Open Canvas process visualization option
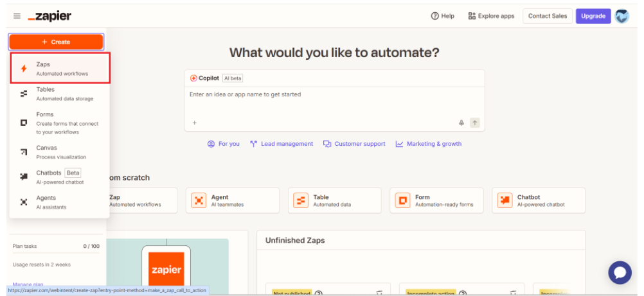This screenshot has width=644, height=296. [x=60, y=152]
